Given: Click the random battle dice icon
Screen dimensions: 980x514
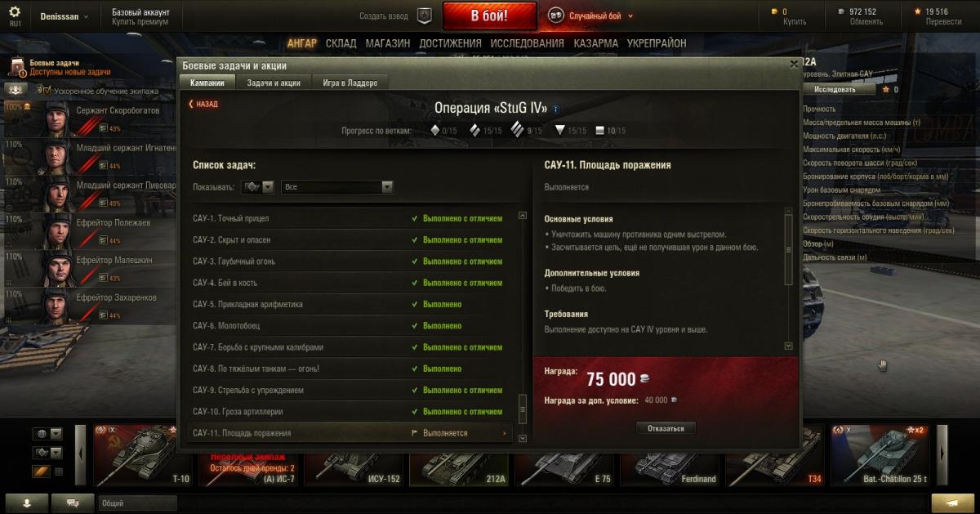Looking at the screenshot, I should tap(555, 16).
